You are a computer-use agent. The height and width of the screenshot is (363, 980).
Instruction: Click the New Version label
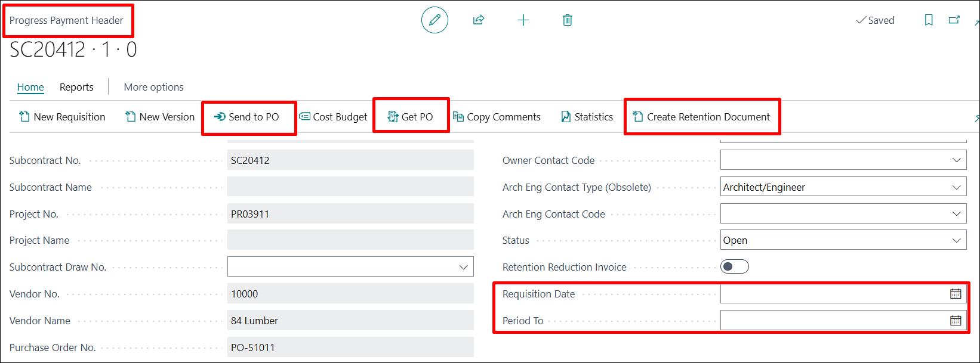(167, 117)
